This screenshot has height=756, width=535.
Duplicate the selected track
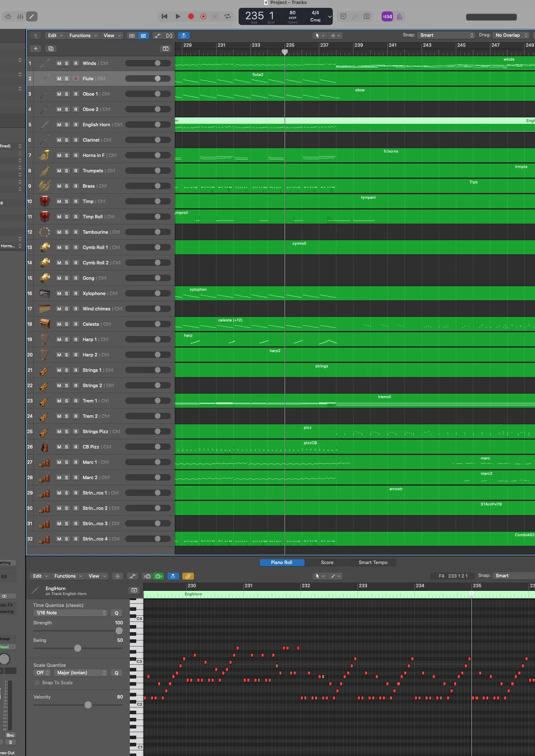[x=51, y=49]
